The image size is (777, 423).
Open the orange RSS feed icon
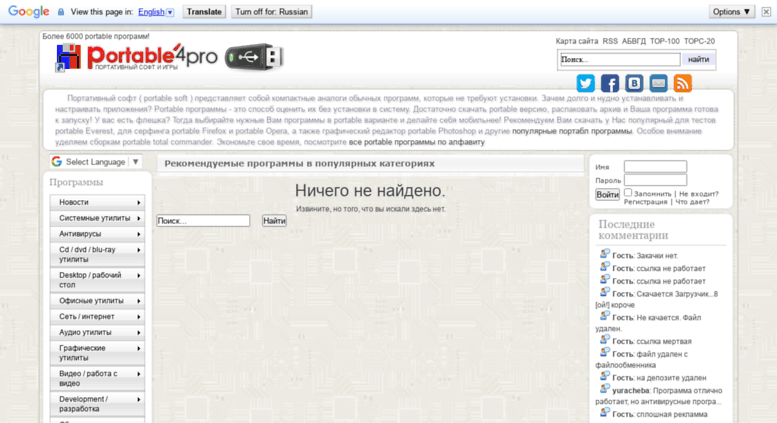pyautogui.click(x=682, y=83)
